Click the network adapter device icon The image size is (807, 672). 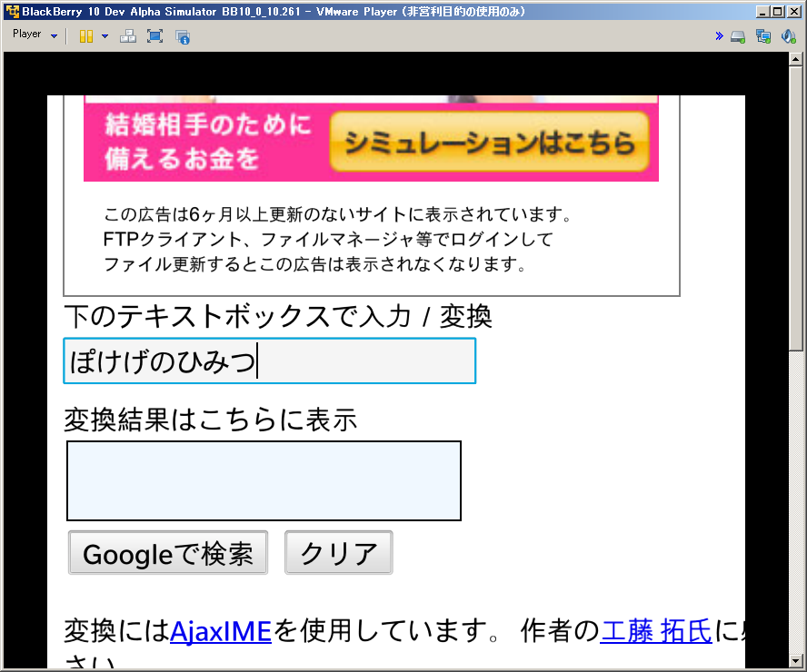[x=763, y=36]
